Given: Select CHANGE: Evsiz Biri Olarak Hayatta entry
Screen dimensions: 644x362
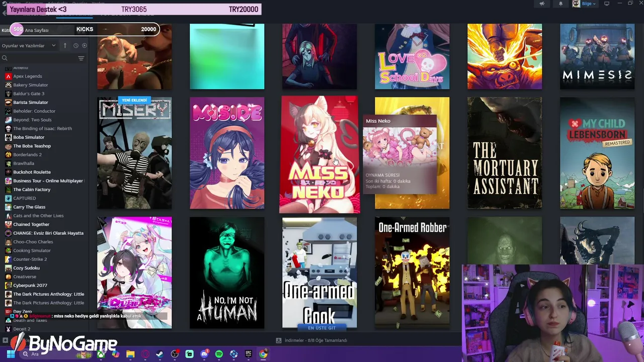Looking at the screenshot, I should click(x=48, y=233).
